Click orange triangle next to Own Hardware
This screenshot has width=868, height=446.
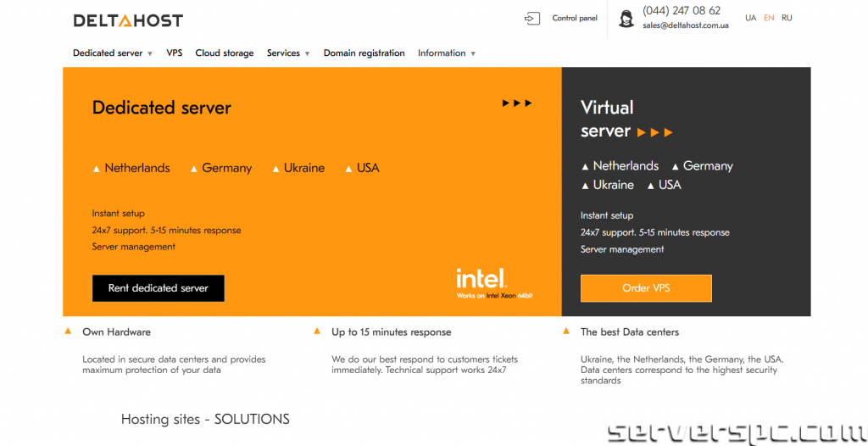click(68, 331)
